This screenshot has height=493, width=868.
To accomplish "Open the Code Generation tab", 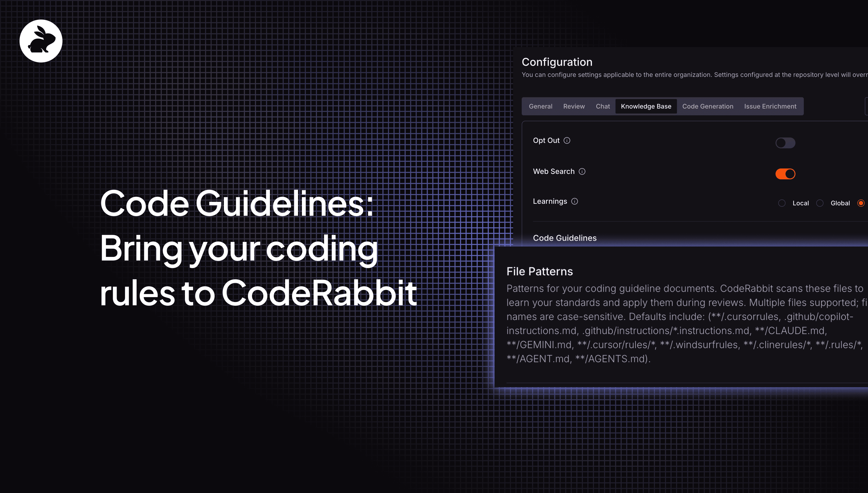I will [708, 106].
